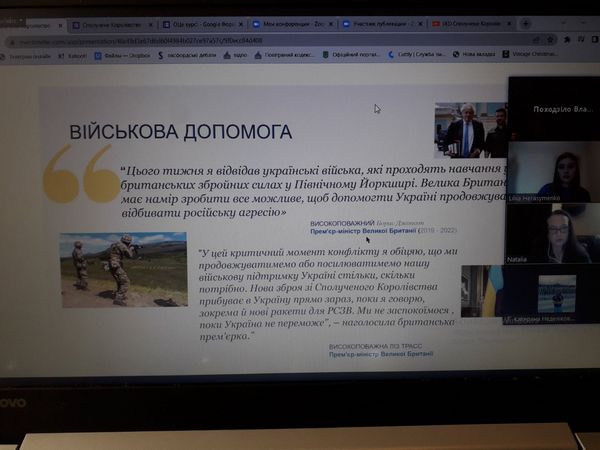Open the browser side panel icon

point(595,39)
